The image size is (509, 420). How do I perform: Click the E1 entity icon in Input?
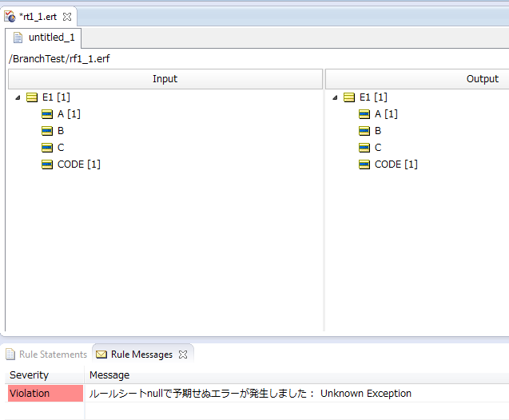click(x=32, y=97)
